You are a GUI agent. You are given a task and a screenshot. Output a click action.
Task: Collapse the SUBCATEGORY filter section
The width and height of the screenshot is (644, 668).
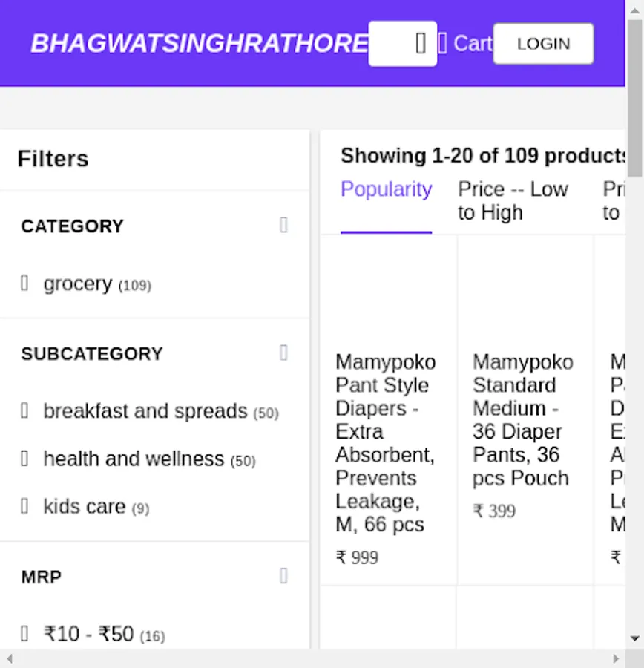point(283,353)
